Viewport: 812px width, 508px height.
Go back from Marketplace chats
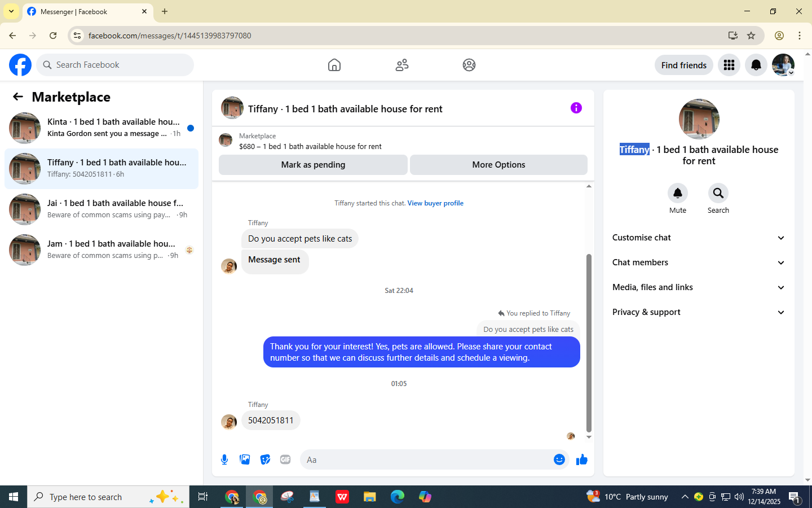(x=18, y=97)
